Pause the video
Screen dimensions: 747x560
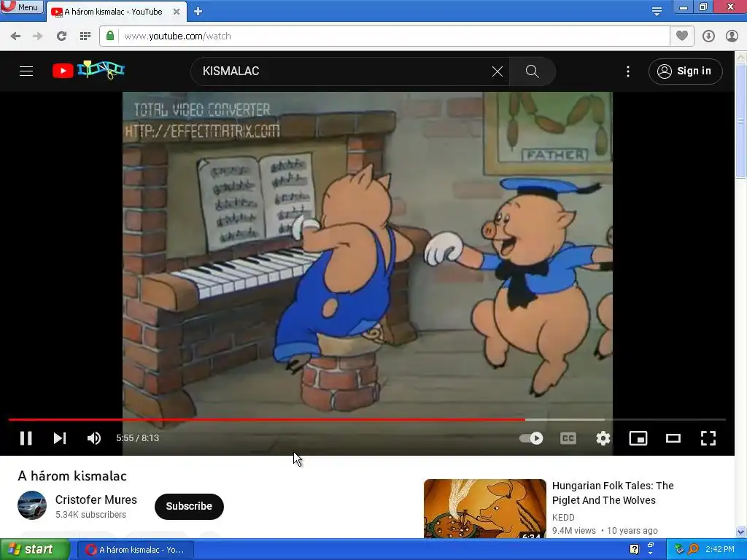(x=26, y=438)
